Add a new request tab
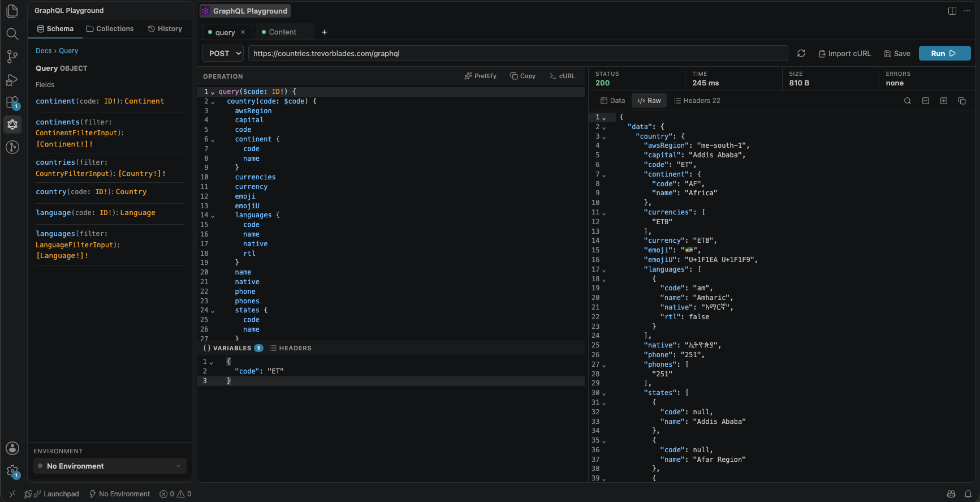The width and height of the screenshot is (980, 502). tap(325, 32)
